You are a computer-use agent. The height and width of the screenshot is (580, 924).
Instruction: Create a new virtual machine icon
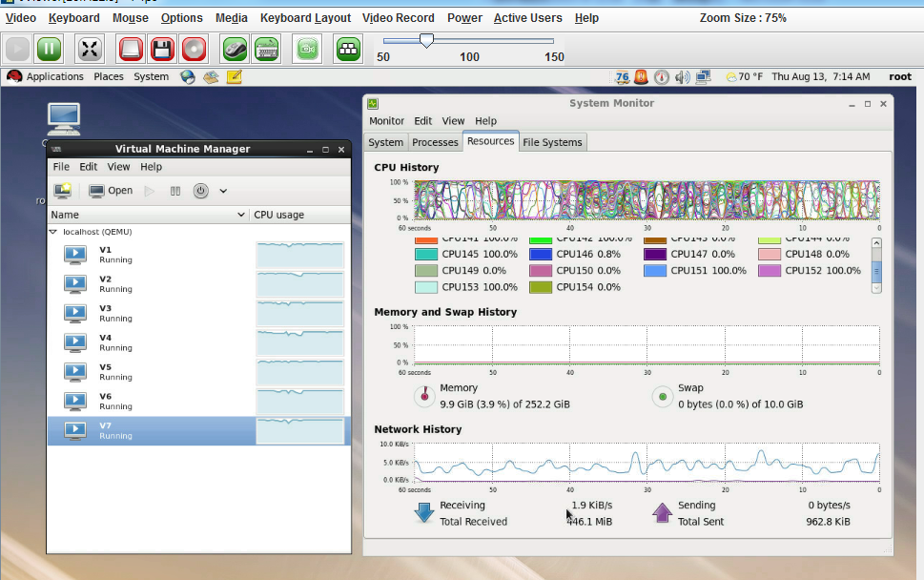coord(63,191)
